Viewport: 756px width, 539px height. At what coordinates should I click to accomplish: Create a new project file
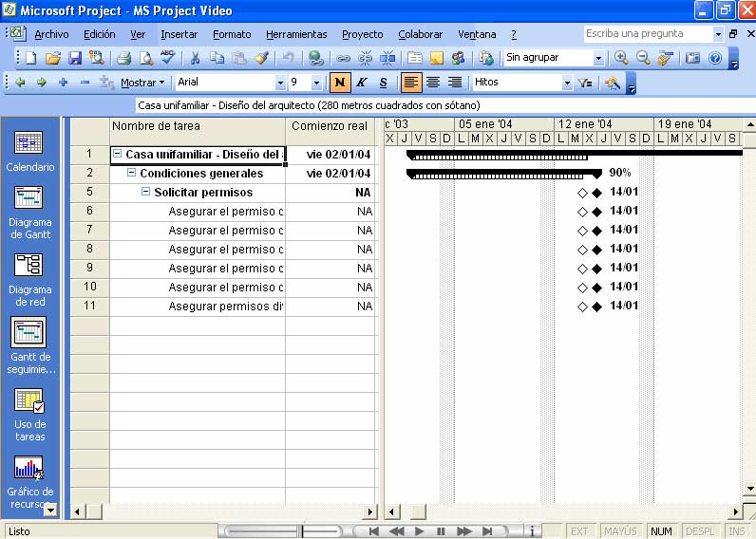(30, 58)
